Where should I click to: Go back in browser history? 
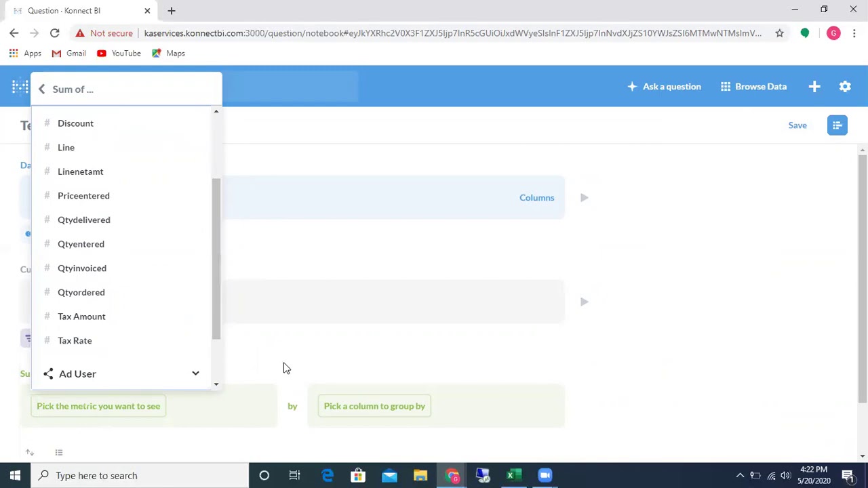pos(14,33)
